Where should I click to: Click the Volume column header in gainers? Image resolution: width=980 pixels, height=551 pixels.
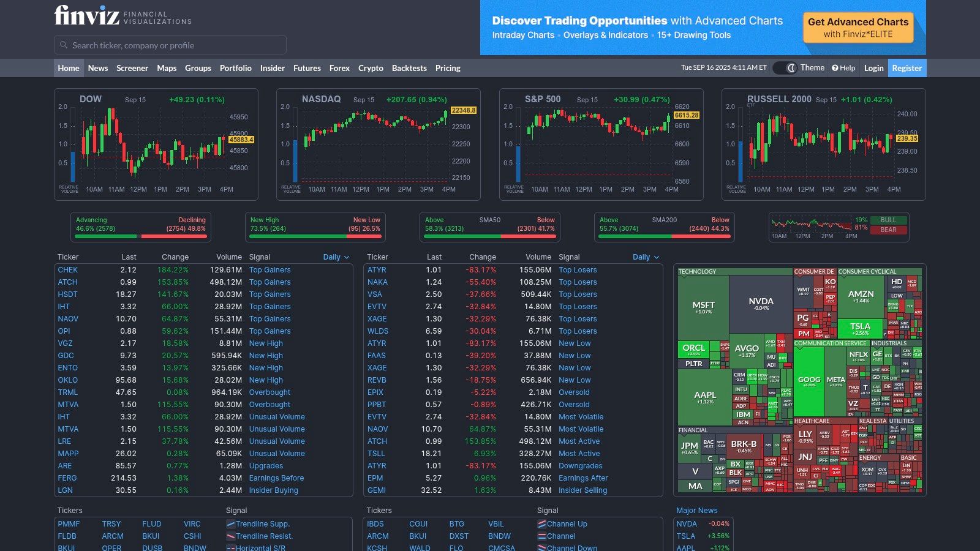coord(229,257)
